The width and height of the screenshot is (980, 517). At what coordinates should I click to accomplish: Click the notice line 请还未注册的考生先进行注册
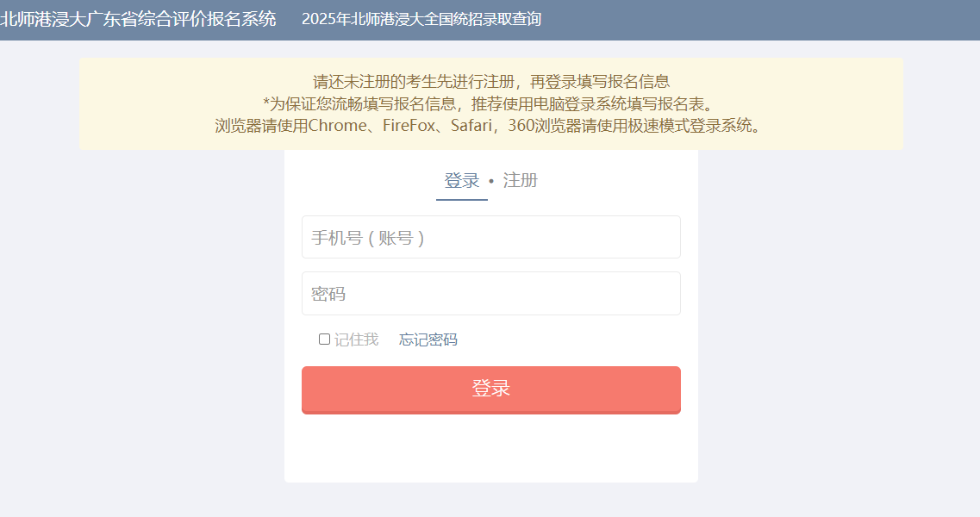491,81
